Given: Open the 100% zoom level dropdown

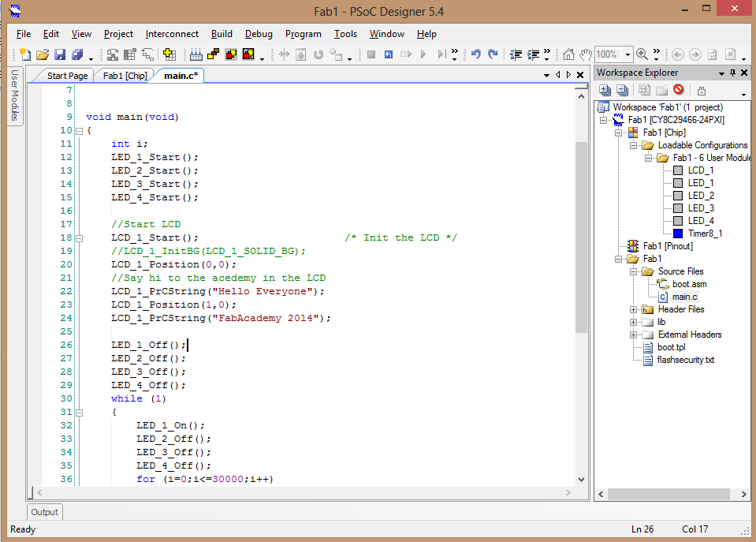Looking at the screenshot, I should point(628,54).
